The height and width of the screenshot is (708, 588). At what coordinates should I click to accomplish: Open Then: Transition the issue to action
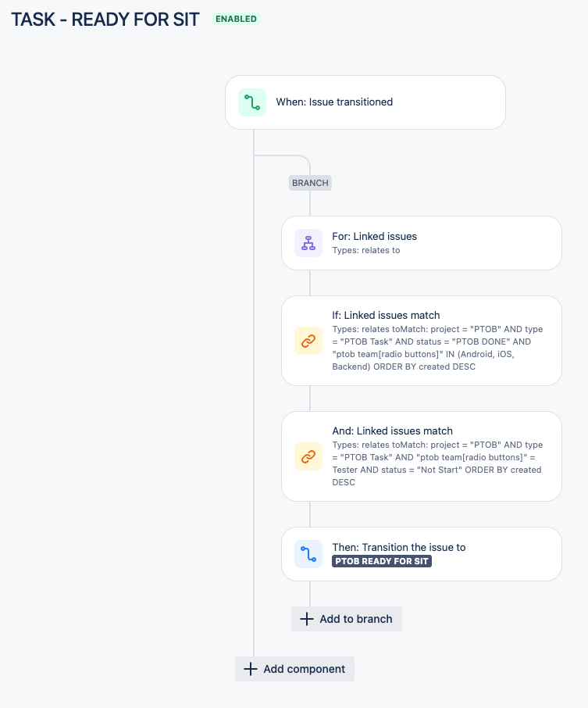pyautogui.click(x=422, y=554)
